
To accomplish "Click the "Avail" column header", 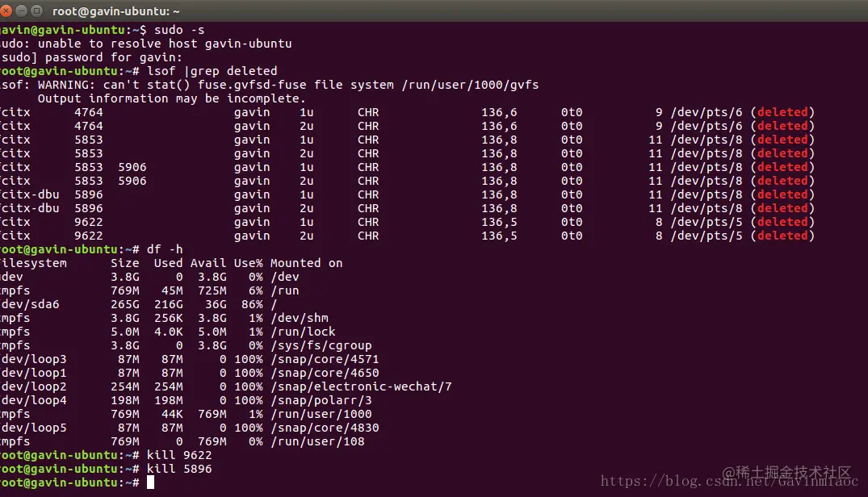I will 208,263.
